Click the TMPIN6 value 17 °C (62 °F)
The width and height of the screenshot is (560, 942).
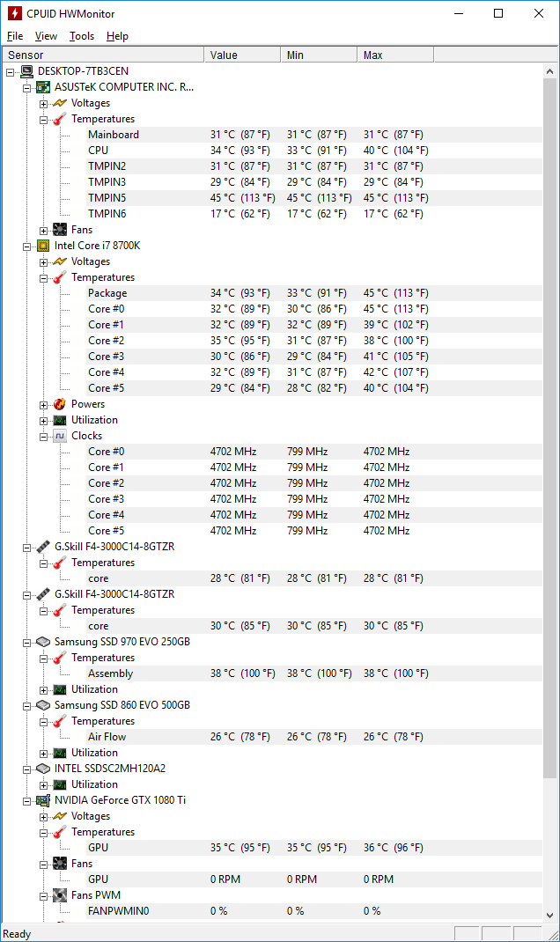240,214
